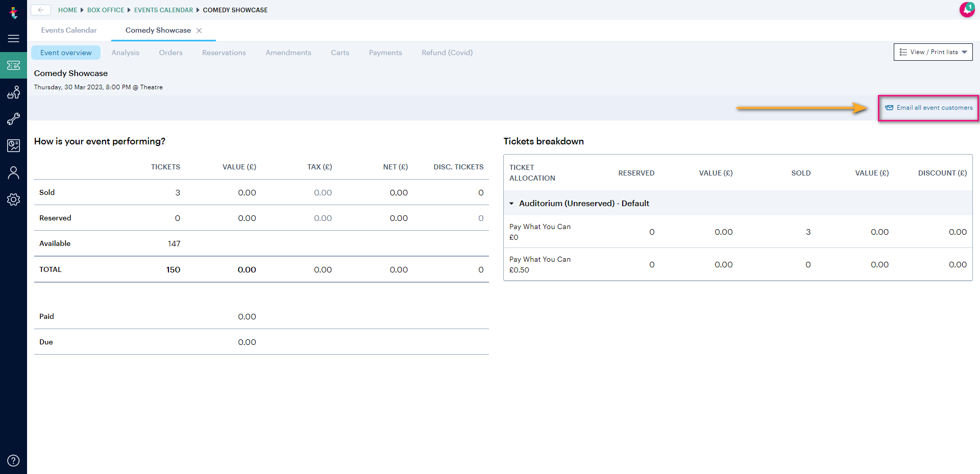Click the Reserved row label
Viewport: 980px width, 474px height.
coord(55,218)
